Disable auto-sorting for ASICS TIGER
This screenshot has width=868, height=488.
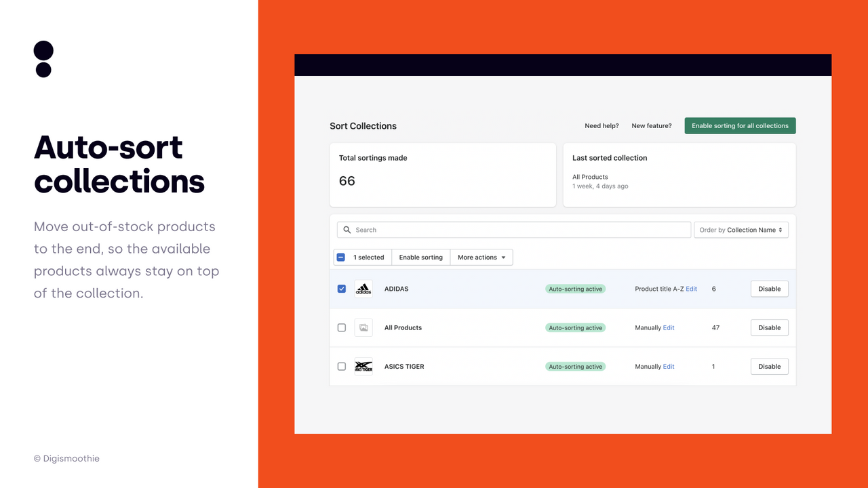coord(769,366)
